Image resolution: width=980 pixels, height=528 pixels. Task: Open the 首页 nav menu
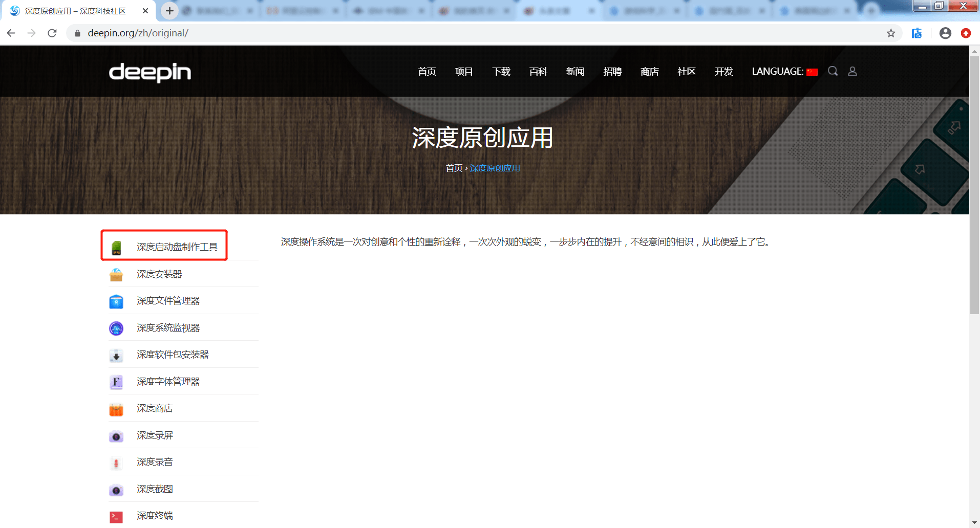pos(427,72)
